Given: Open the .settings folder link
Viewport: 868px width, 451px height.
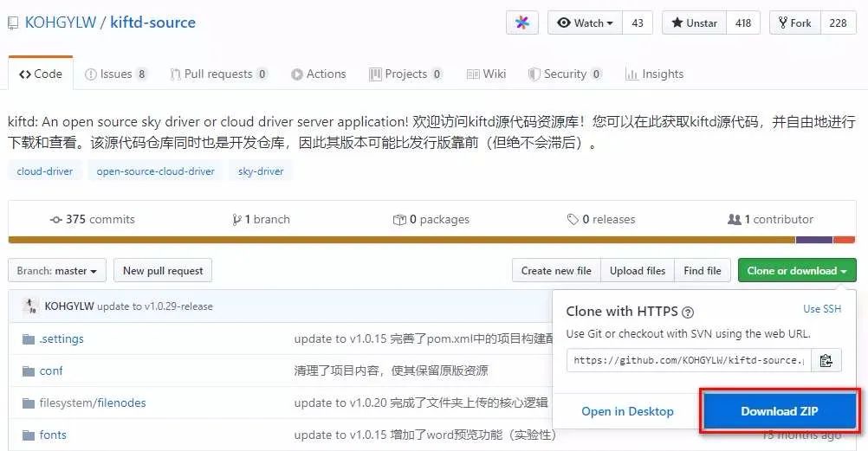Looking at the screenshot, I should [61, 338].
